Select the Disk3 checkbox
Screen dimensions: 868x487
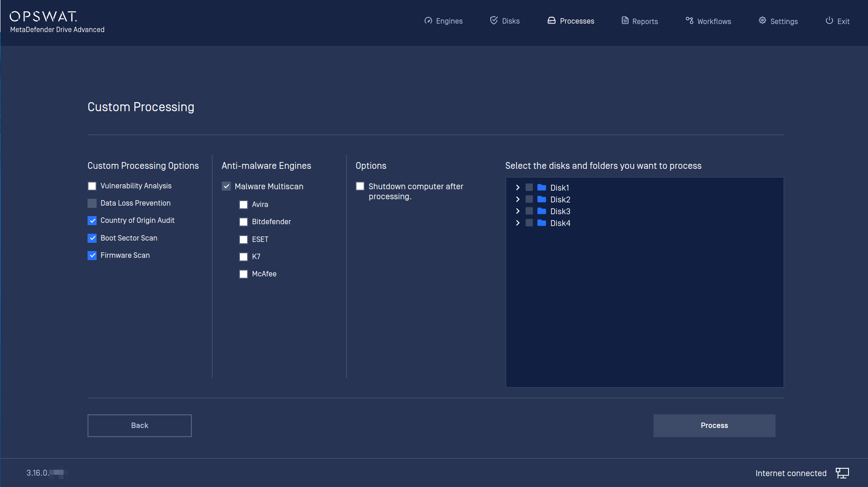coord(529,211)
